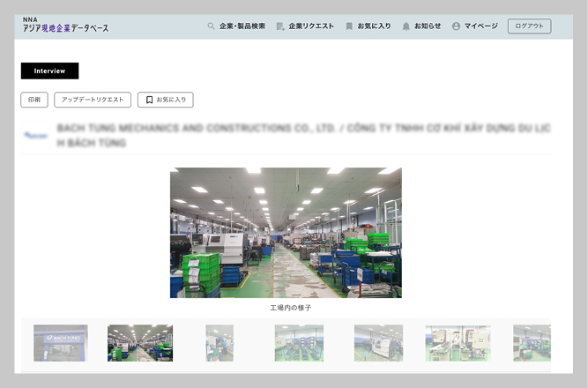Click the company logo beside the blurred name
The width and height of the screenshot is (588, 388).
tap(36, 137)
